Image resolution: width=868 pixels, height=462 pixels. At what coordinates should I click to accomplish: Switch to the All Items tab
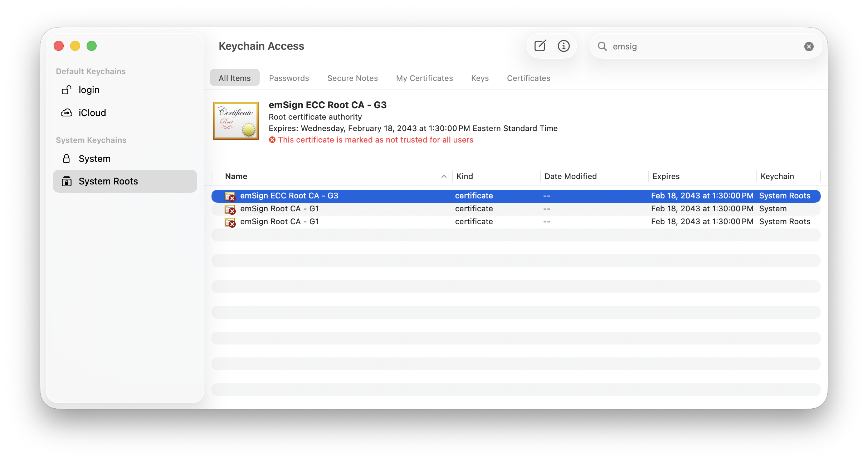tap(235, 78)
